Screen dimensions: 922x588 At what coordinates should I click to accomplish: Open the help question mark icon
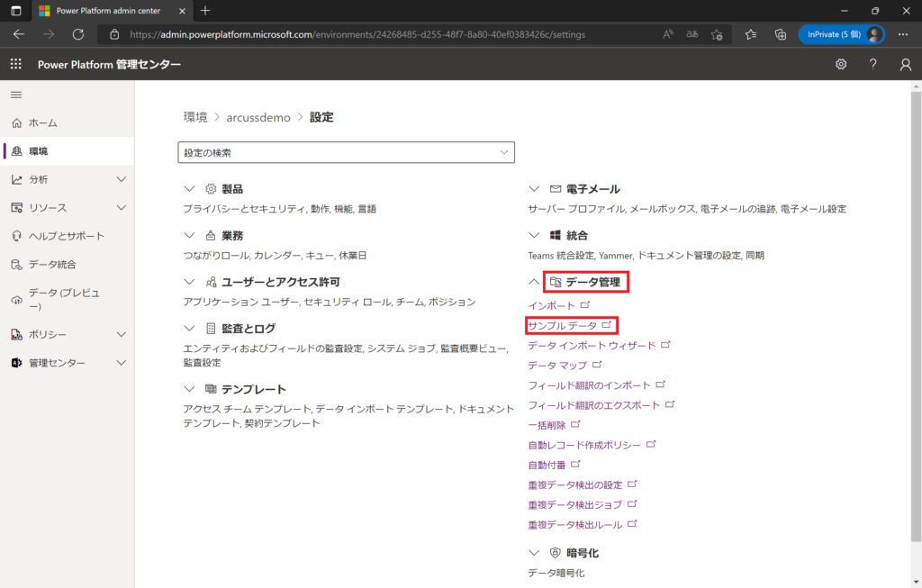[x=872, y=64]
